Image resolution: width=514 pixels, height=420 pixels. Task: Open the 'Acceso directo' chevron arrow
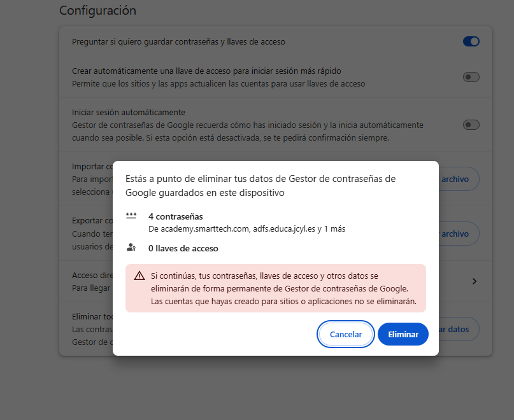[x=475, y=281]
